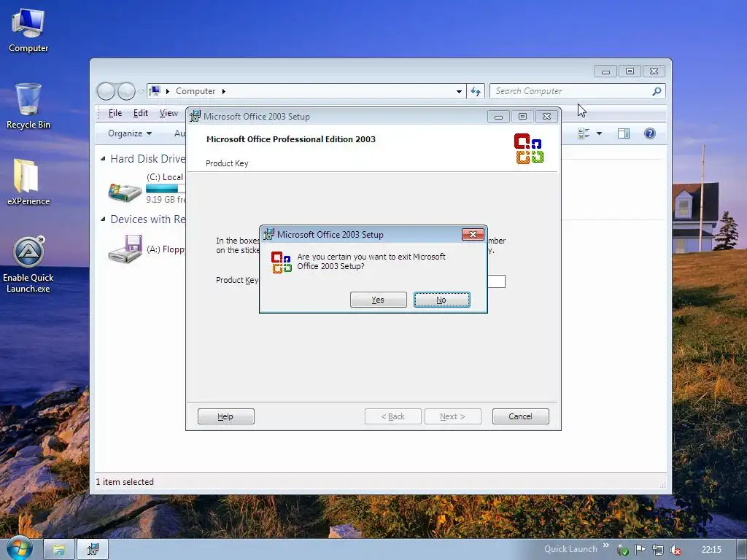Click the network tray icon
The image size is (747, 560).
pos(658,550)
